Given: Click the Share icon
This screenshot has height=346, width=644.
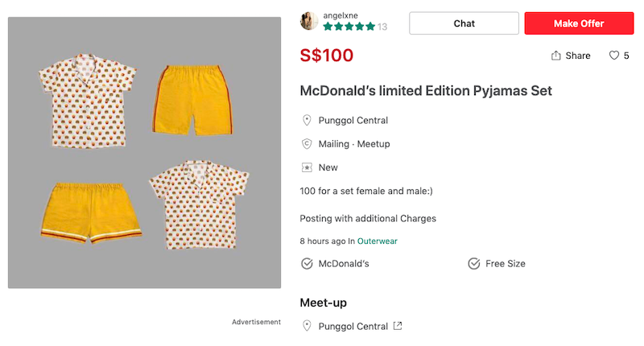Looking at the screenshot, I should click(x=556, y=56).
